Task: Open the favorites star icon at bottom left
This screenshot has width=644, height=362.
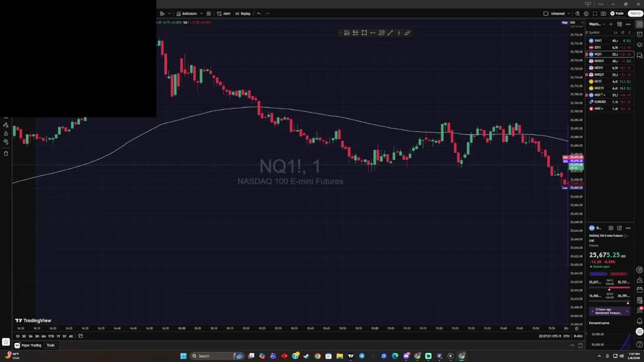Action: click(6, 342)
